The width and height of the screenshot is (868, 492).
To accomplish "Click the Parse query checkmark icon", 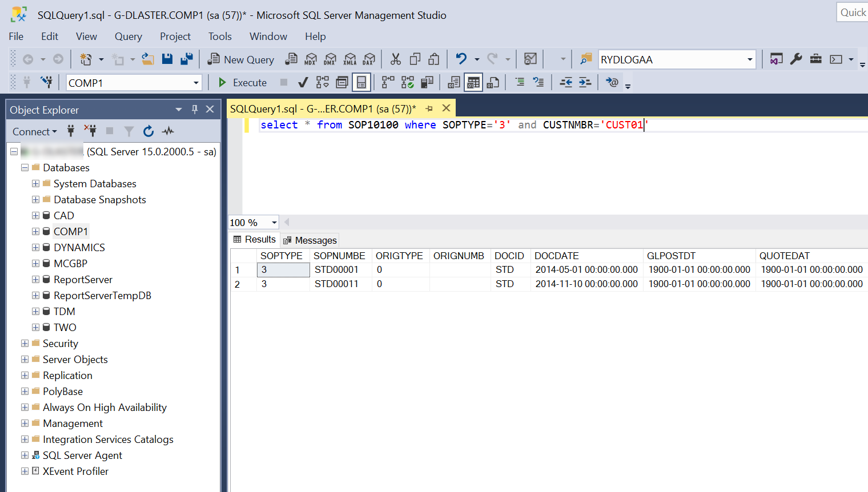I will (303, 83).
